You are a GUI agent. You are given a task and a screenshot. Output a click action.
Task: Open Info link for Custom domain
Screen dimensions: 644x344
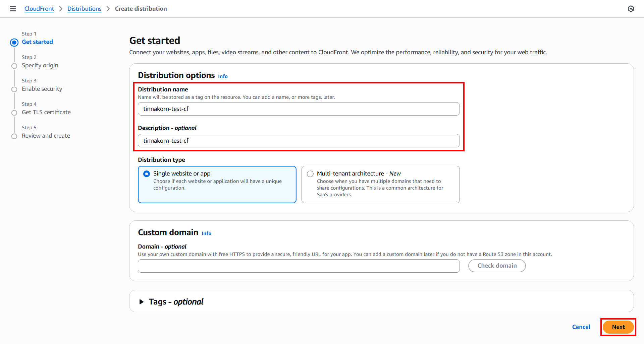coord(206,233)
